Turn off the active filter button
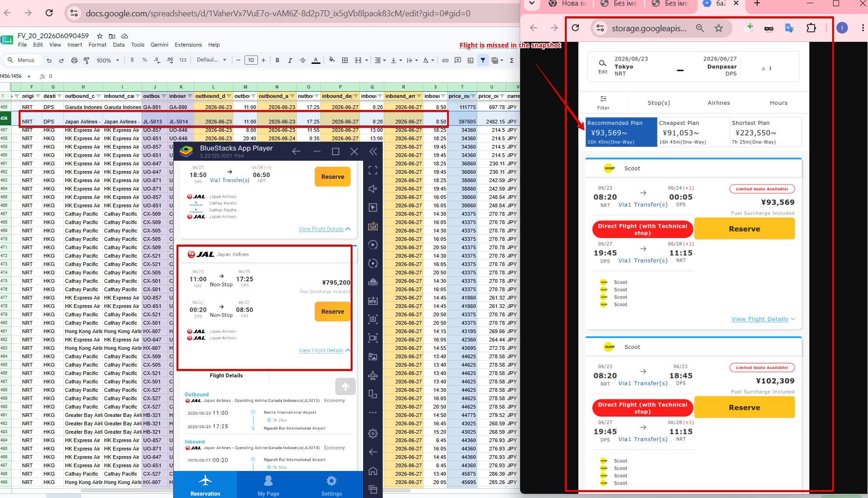The width and height of the screenshot is (868, 498). click(x=483, y=60)
